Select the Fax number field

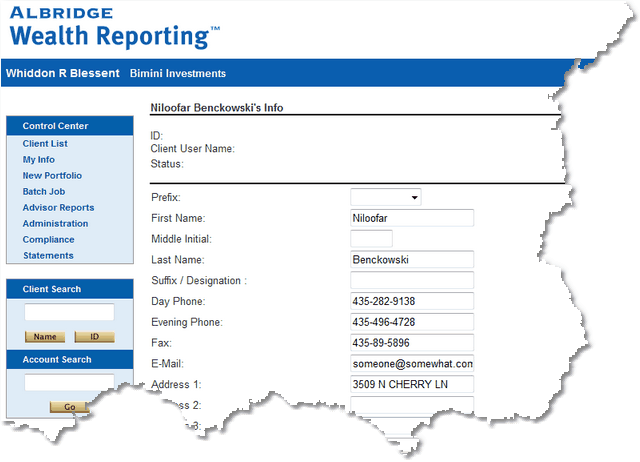(411, 343)
